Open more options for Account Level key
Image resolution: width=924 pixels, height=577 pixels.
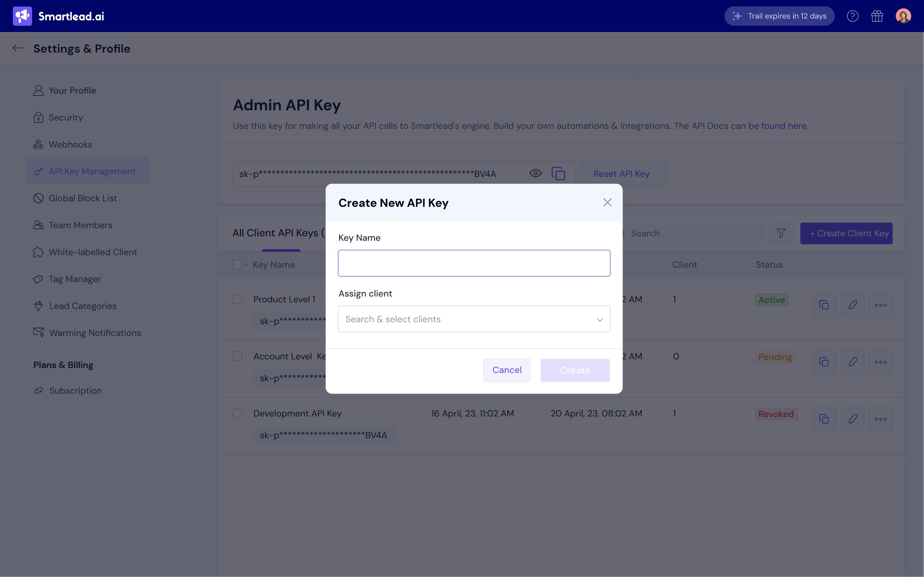880,362
